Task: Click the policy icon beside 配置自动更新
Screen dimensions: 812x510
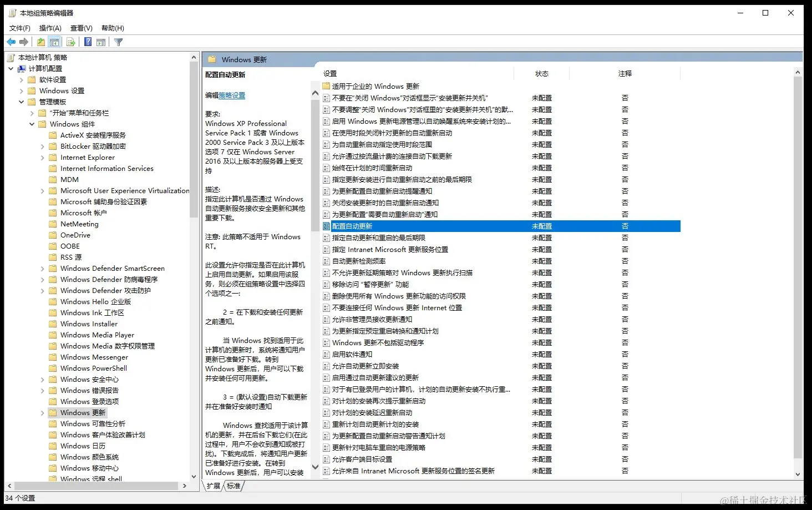Action: click(x=327, y=226)
